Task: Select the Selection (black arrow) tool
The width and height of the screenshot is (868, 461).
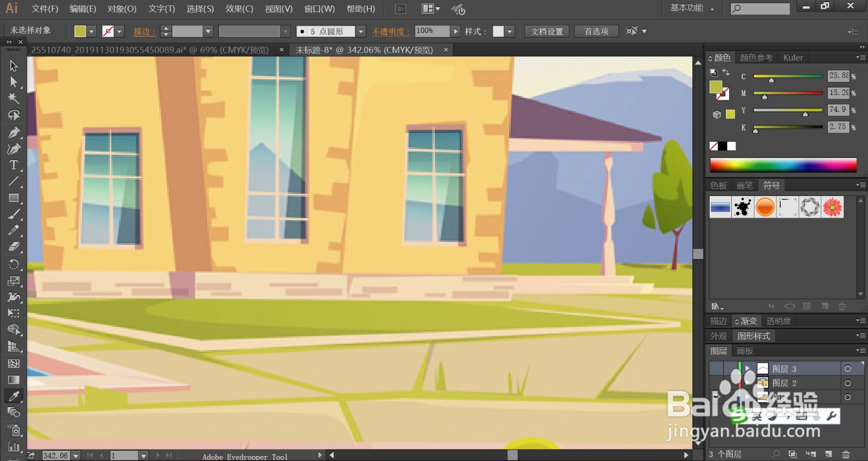Action: [x=14, y=66]
